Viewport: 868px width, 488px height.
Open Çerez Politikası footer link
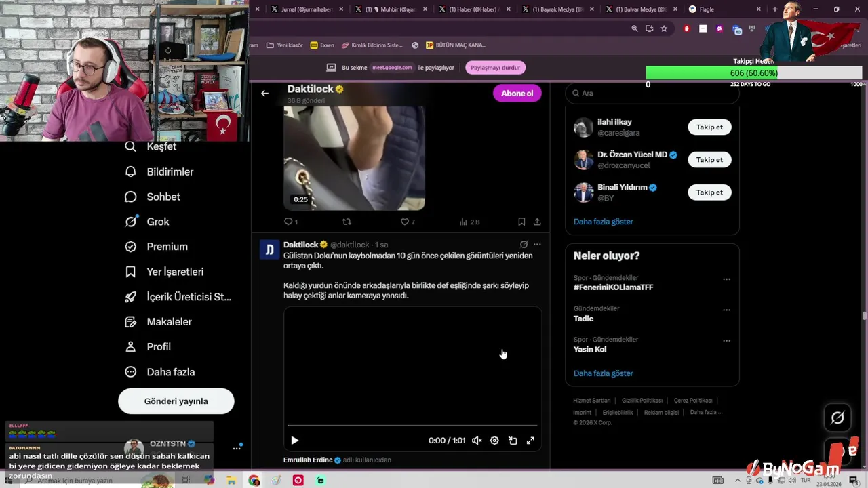[x=693, y=401]
